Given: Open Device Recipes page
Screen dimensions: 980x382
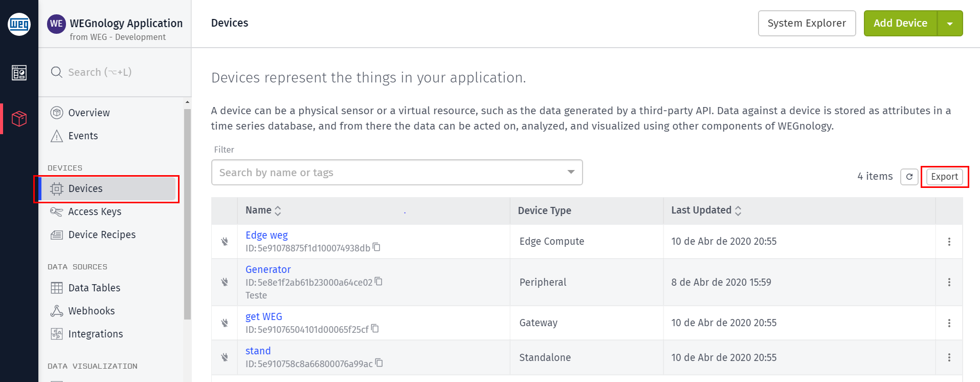Looking at the screenshot, I should pyautogui.click(x=102, y=235).
